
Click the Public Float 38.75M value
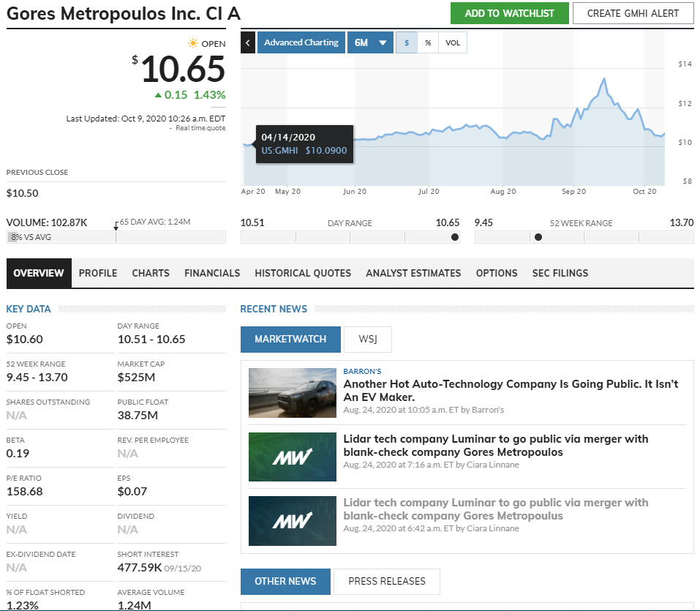click(138, 416)
